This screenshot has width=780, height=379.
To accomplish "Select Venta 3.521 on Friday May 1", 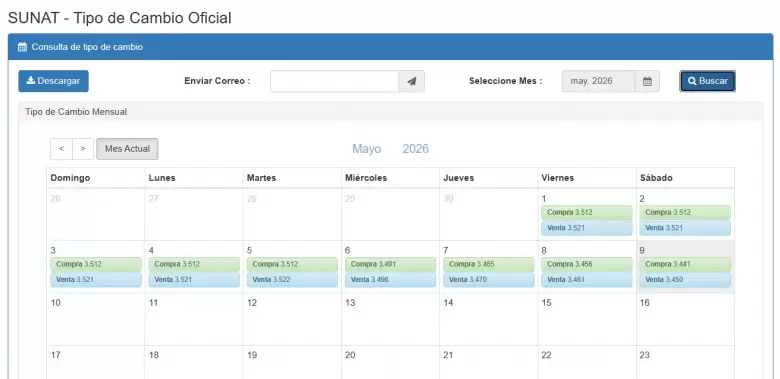I will [586, 228].
